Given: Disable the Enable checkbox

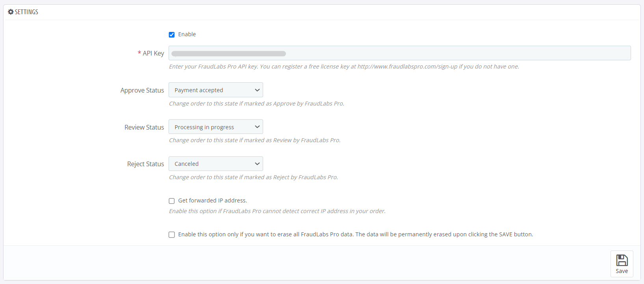Looking at the screenshot, I should click(171, 35).
